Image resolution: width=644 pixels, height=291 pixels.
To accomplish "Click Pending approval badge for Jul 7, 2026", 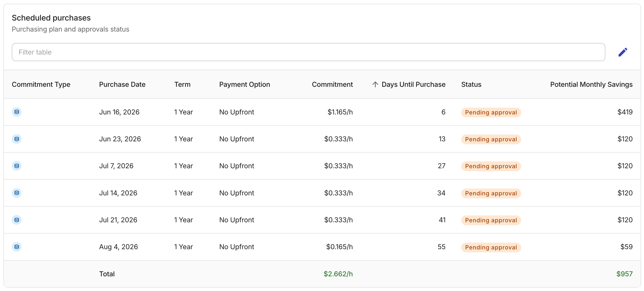I will (491, 166).
